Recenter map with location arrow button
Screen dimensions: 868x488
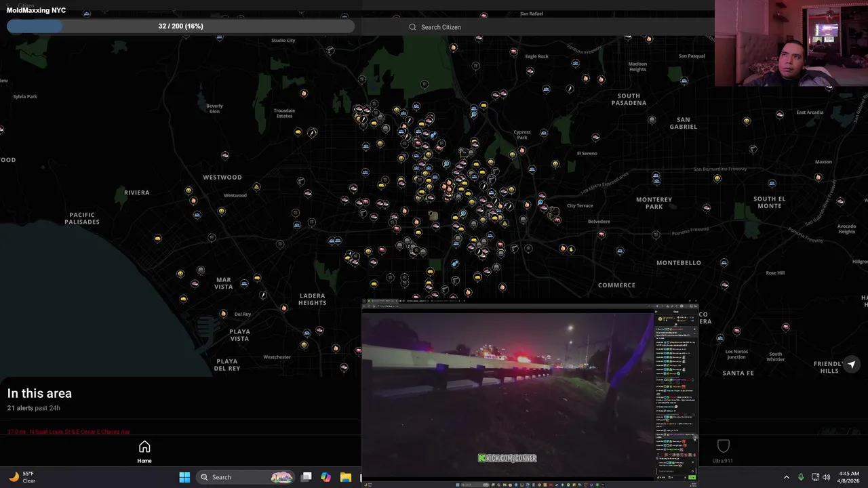[x=852, y=364]
